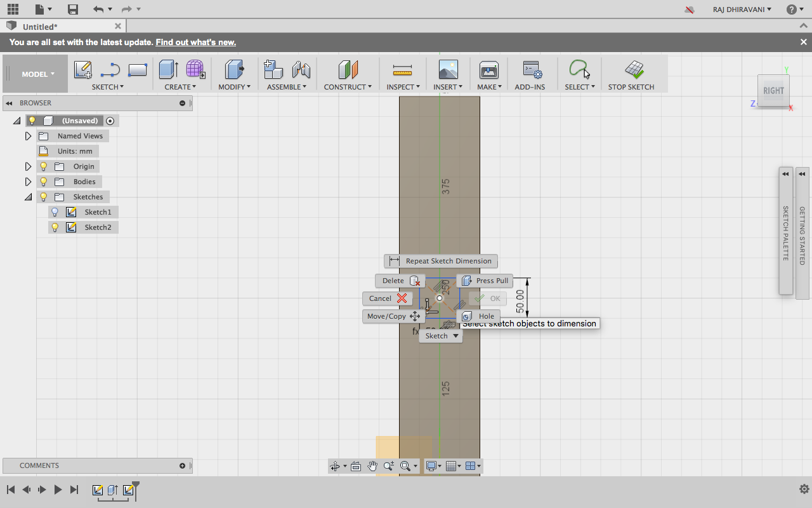812x508 pixels.
Task: Click the Press Pull Modify toolbar icon
Action: [x=235, y=69]
